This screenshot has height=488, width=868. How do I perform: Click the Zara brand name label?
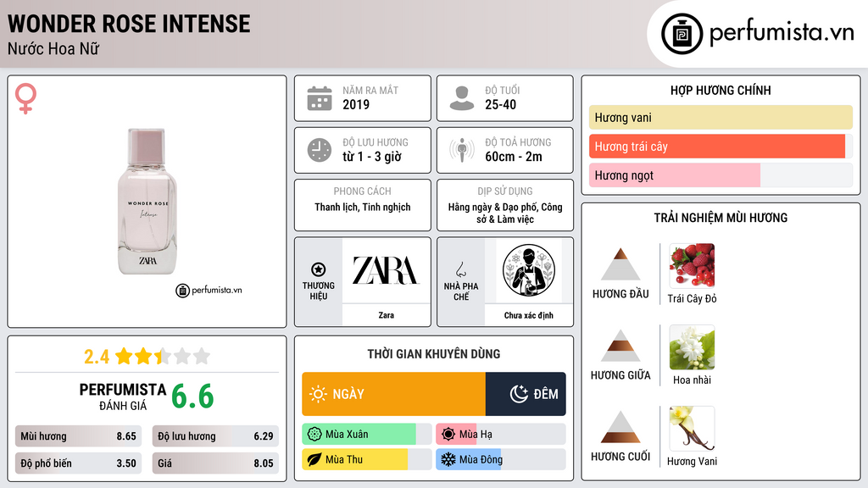pyautogui.click(x=386, y=315)
